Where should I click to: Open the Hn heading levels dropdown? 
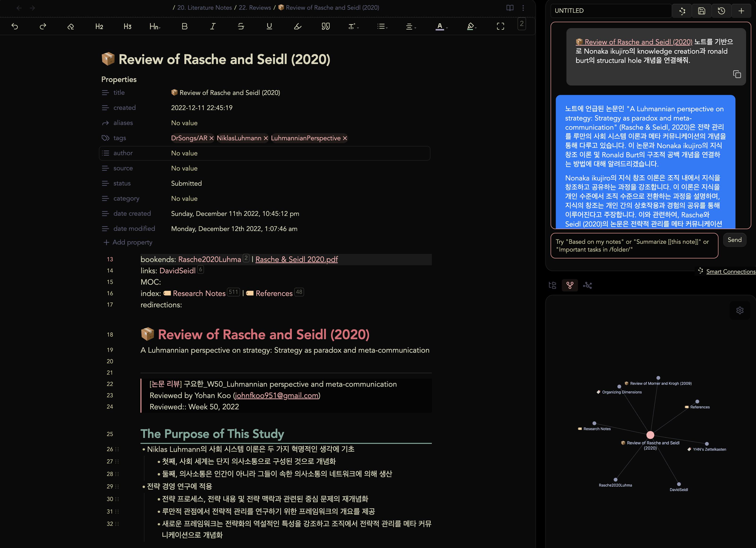tap(155, 26)
